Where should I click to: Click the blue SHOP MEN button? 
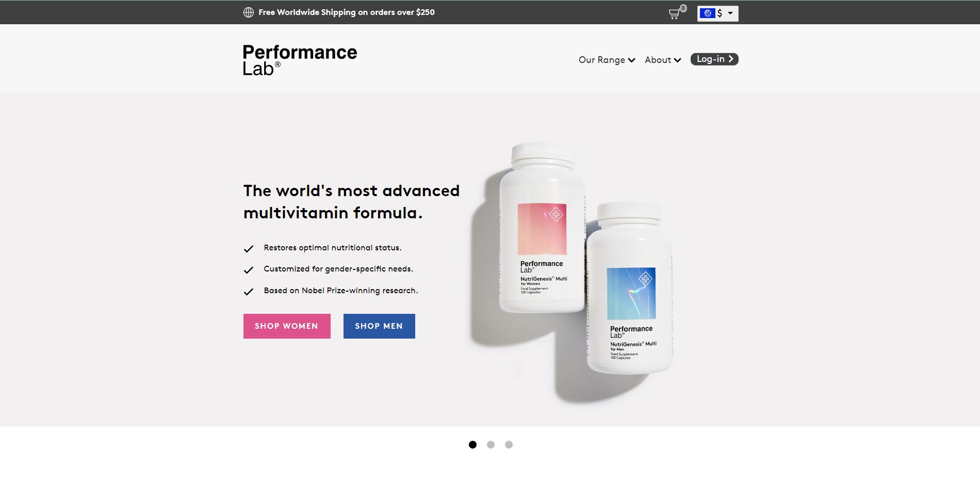(379, 326)
